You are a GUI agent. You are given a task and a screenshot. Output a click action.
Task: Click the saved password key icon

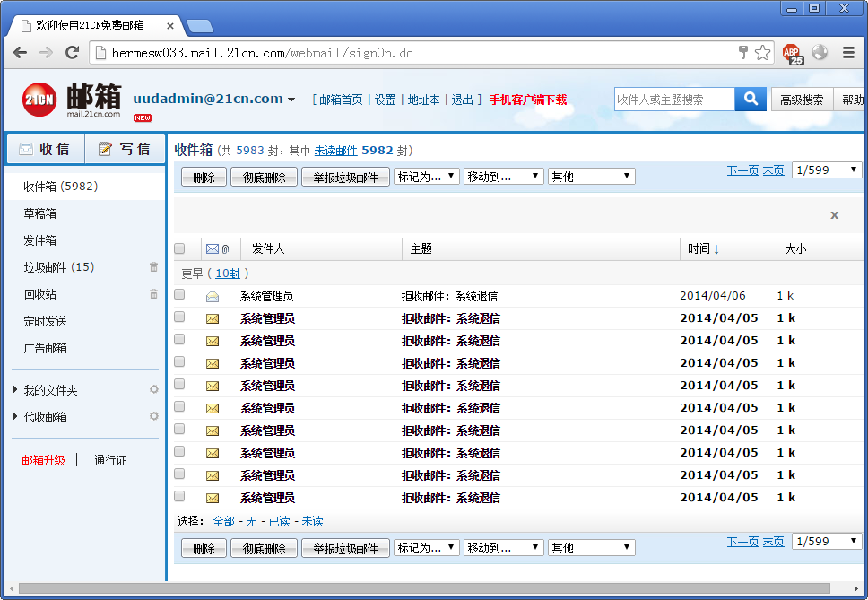pyautogui.click(x=743, y=53)
